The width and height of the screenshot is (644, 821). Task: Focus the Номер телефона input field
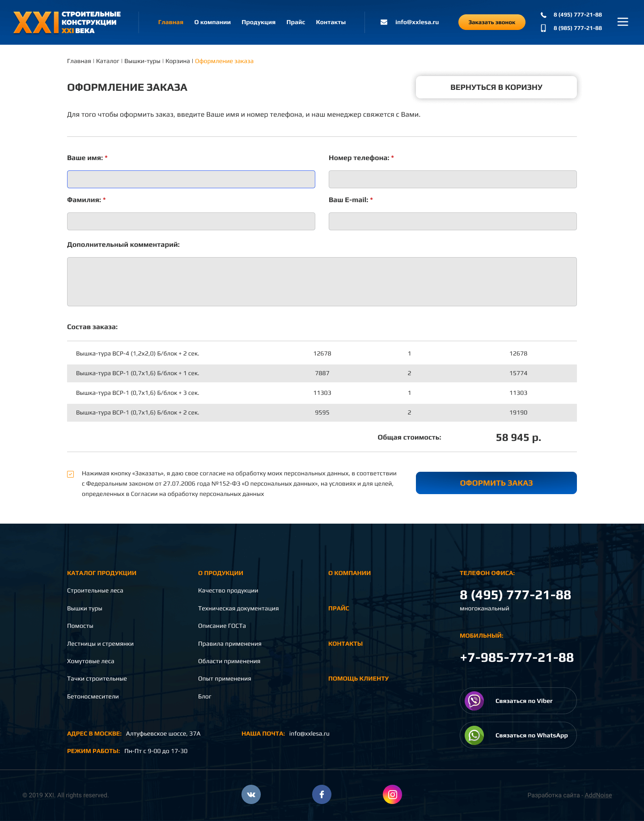click(x=453, y=179)
